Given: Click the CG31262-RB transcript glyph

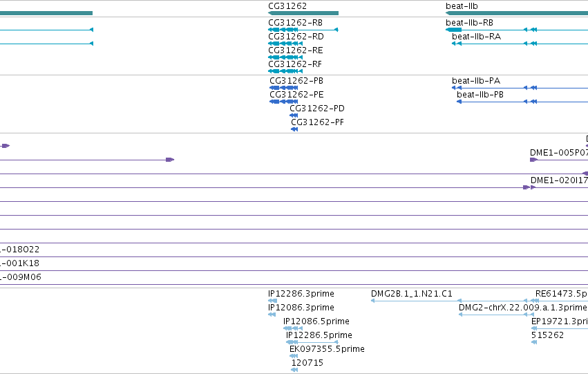Looking at the screenshot, I should click(x=303, y=30).
